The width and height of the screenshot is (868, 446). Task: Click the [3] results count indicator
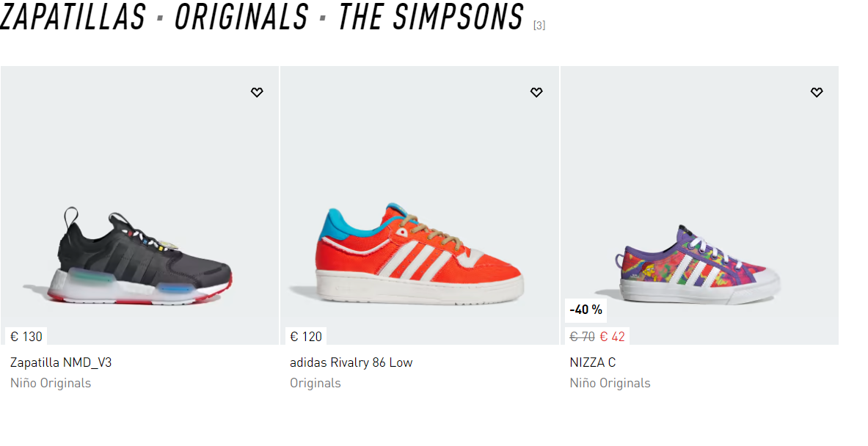(539, 26)
